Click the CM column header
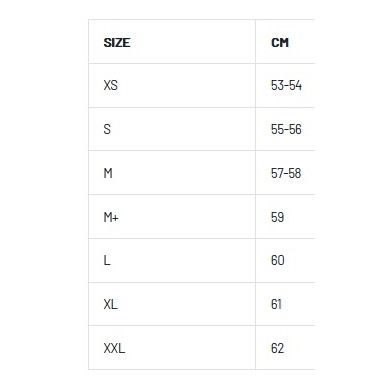This screenshot has height=390, width=390. [x=280, y=43]
